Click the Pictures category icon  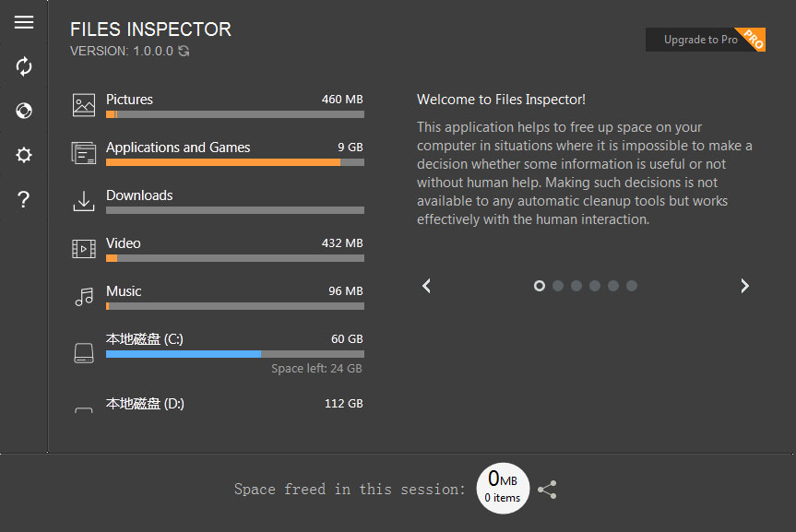(84, 105)
